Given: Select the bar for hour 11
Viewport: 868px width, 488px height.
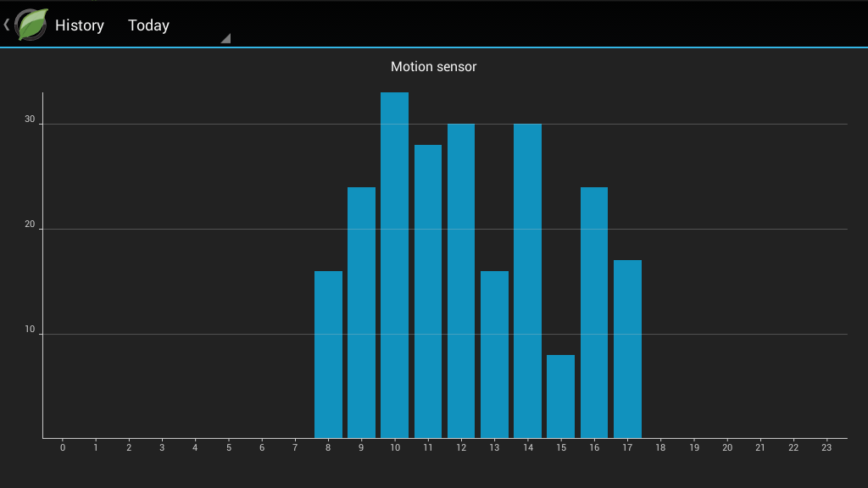Looking at the screenshot, I should click(428, 291).
